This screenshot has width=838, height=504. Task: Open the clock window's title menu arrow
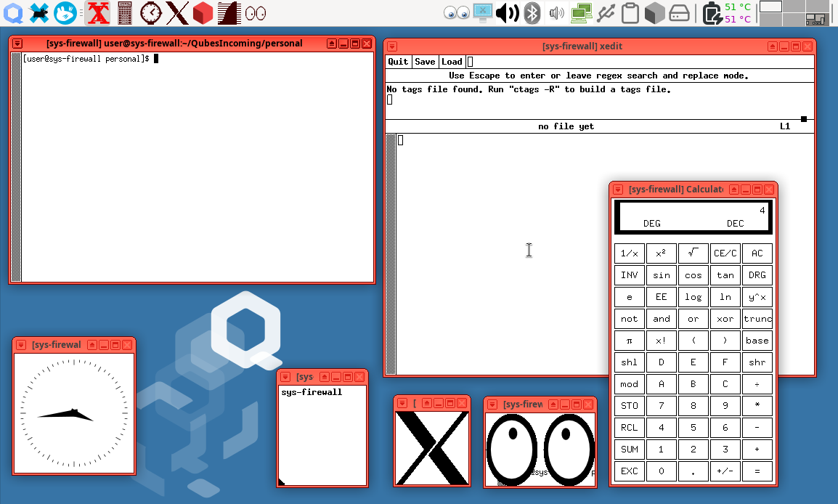[x=21, y=345]
